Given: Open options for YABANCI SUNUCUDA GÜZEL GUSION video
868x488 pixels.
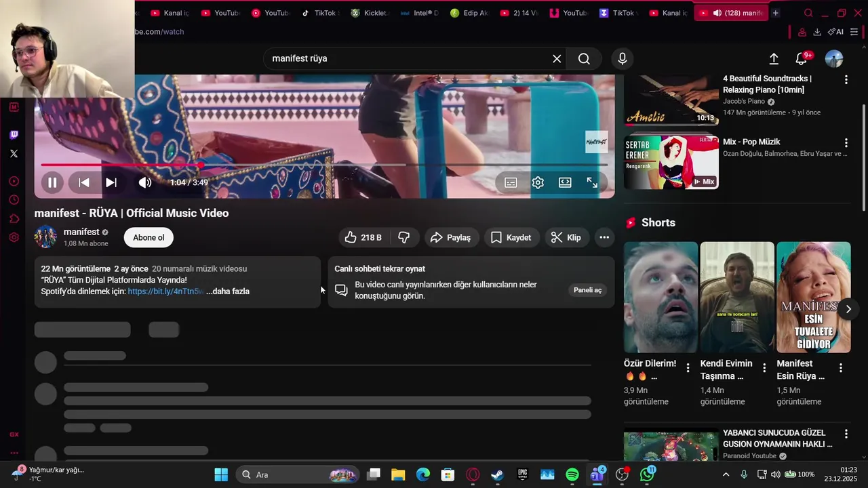Looking at the screenshot, I should (846, 434).
